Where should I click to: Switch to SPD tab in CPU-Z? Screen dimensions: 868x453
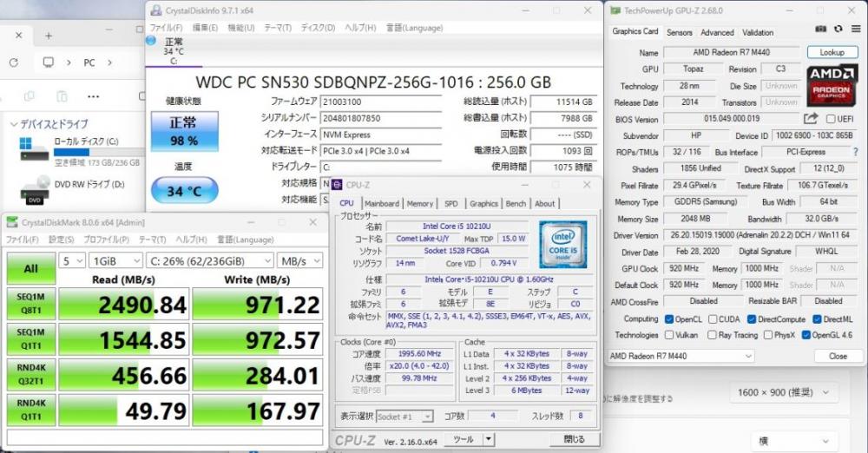pos(451,203)
